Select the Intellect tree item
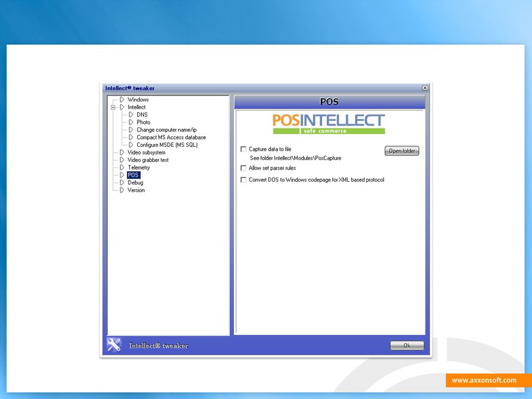 coord(136,107)
